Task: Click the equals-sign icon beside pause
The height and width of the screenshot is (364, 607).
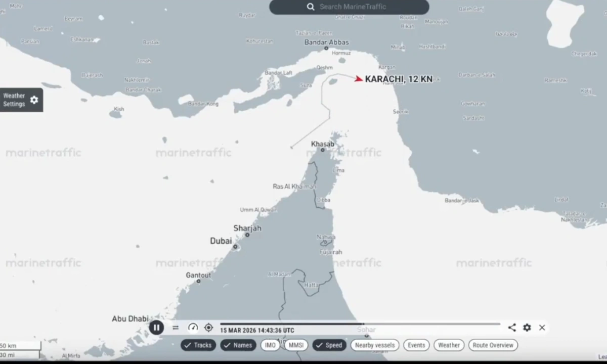Action: (x=176, y=328)
